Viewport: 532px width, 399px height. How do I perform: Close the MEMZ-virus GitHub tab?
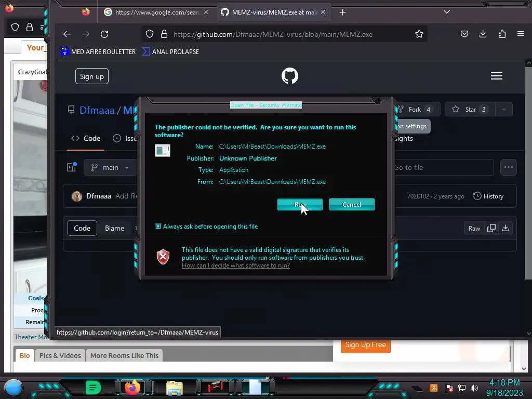point(323,12)
